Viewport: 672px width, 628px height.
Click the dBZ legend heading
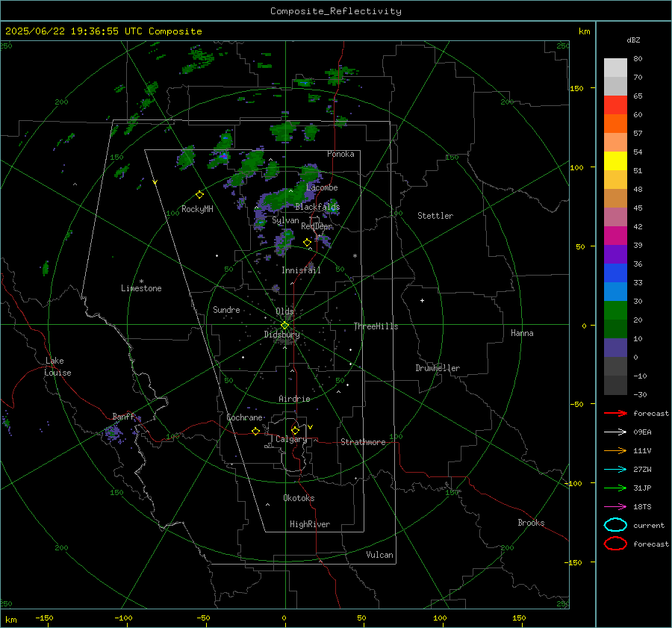pyautogui.click(x=633, y=40)
